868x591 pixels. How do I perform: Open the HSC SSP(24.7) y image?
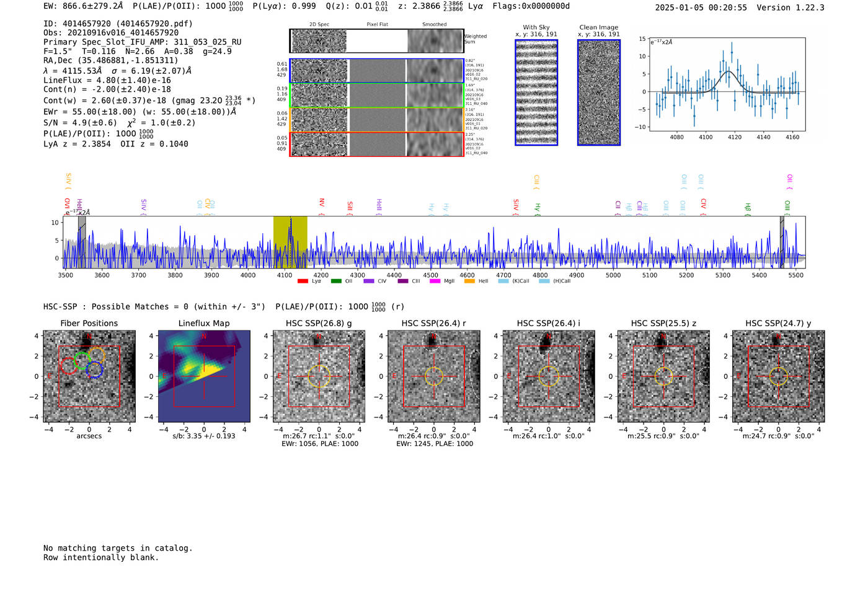pyautogui.click(x=779, y=376)
